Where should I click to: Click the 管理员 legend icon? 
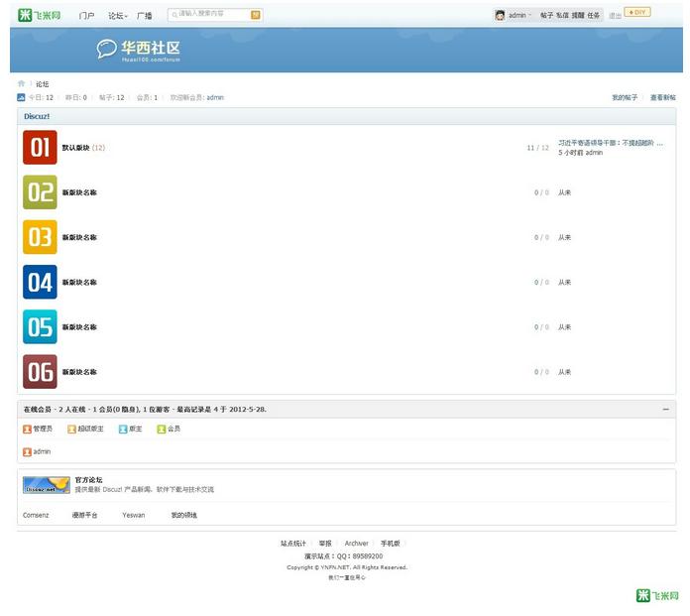tap(28, 429)
